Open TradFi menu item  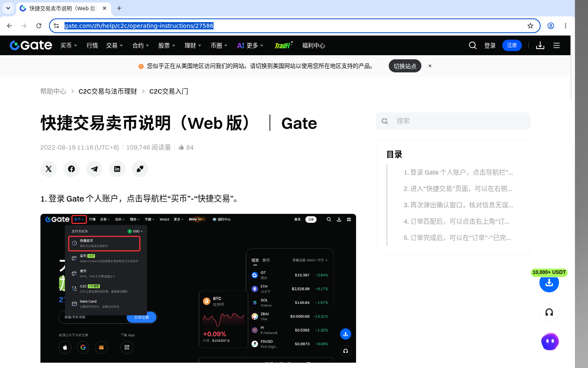(283, 45)
